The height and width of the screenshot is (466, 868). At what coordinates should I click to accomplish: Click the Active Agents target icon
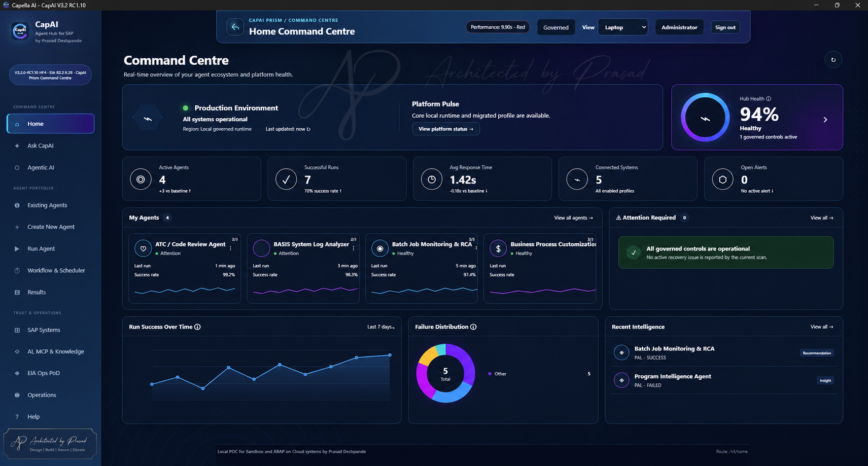pos(141,180)
